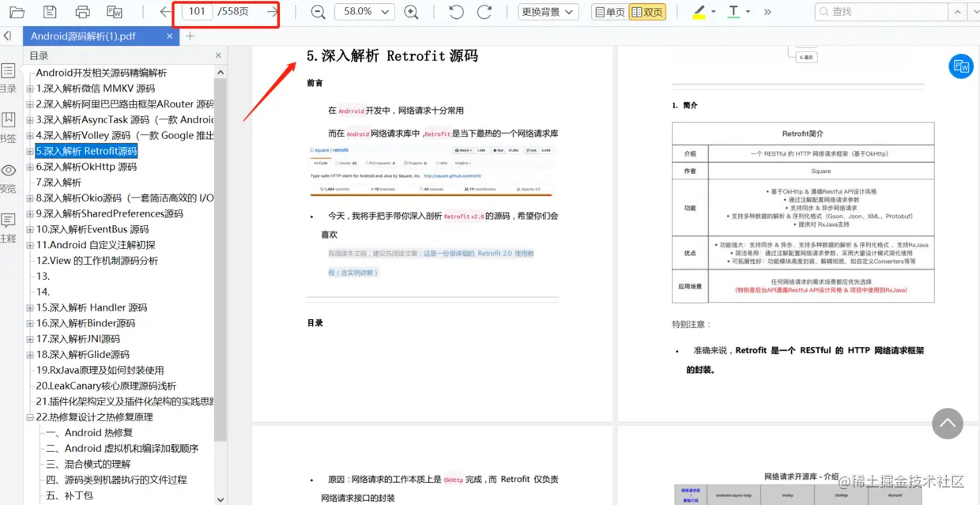
Task: Open the text underline color dropdown arrow
Action: 748,12
